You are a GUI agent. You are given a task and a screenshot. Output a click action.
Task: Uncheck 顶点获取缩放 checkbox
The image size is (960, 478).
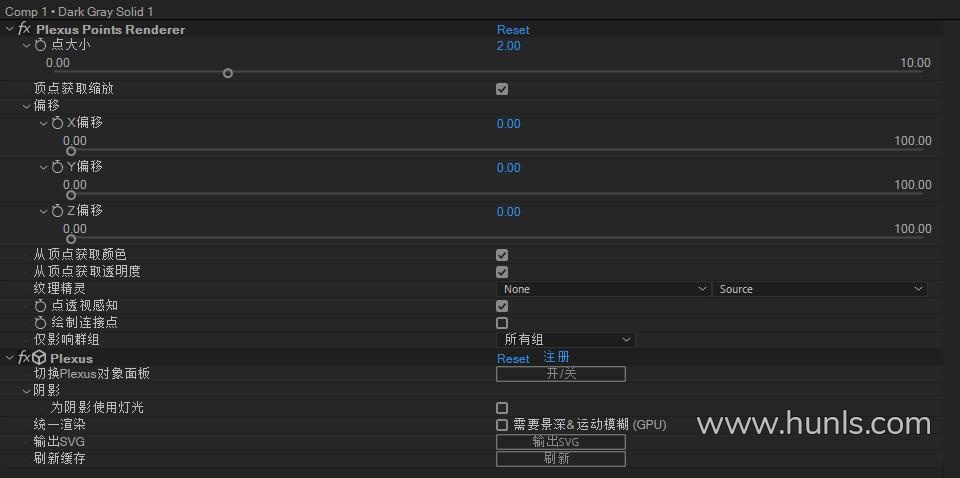[502, 89]
